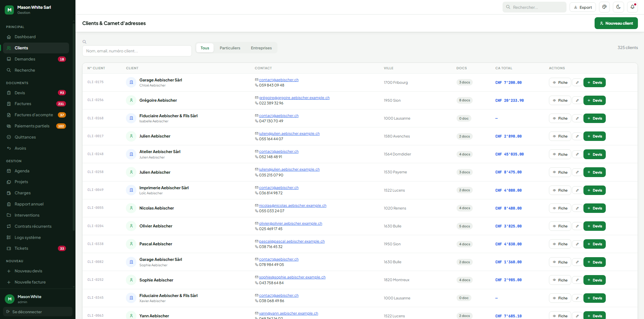Click Nouvelle facture in sidebar
This screenshot has height=319, width=644.
tap(36, 282)
